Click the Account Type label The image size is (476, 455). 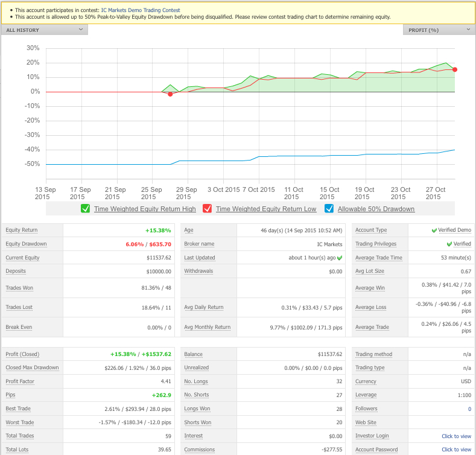tap(371, 230)
